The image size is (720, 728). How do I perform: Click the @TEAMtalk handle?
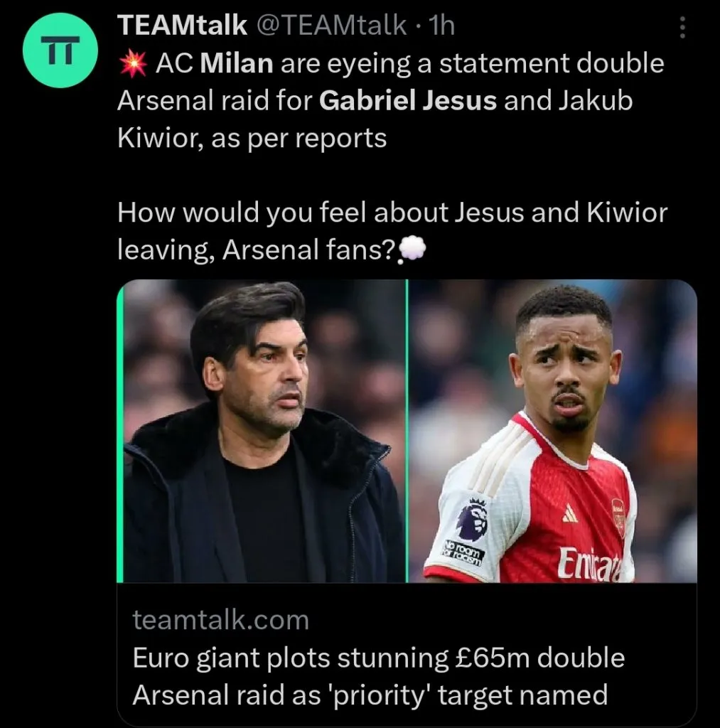click(x=331, y=27)
